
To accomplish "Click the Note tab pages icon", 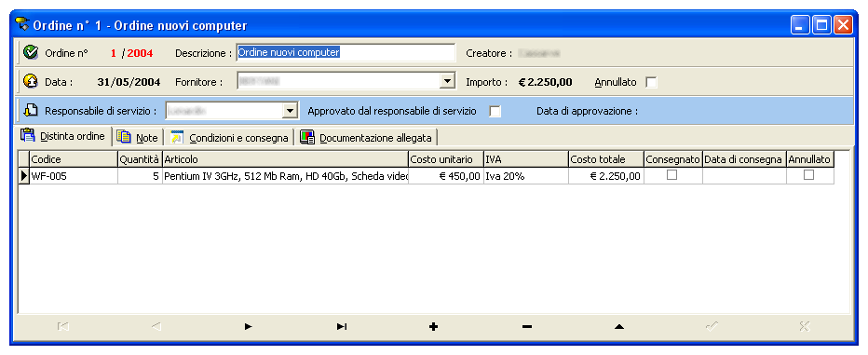I will pos(124,137).
